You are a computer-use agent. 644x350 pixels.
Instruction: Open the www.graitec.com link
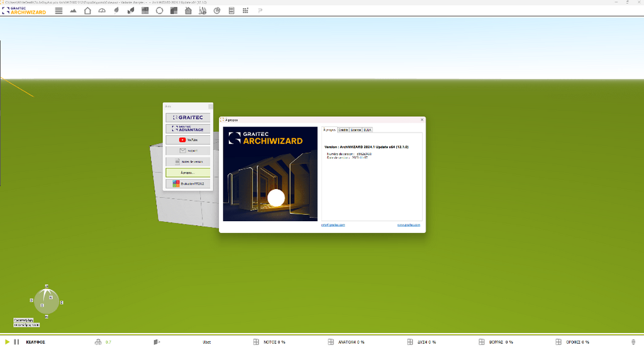click(x=409, y=225)
